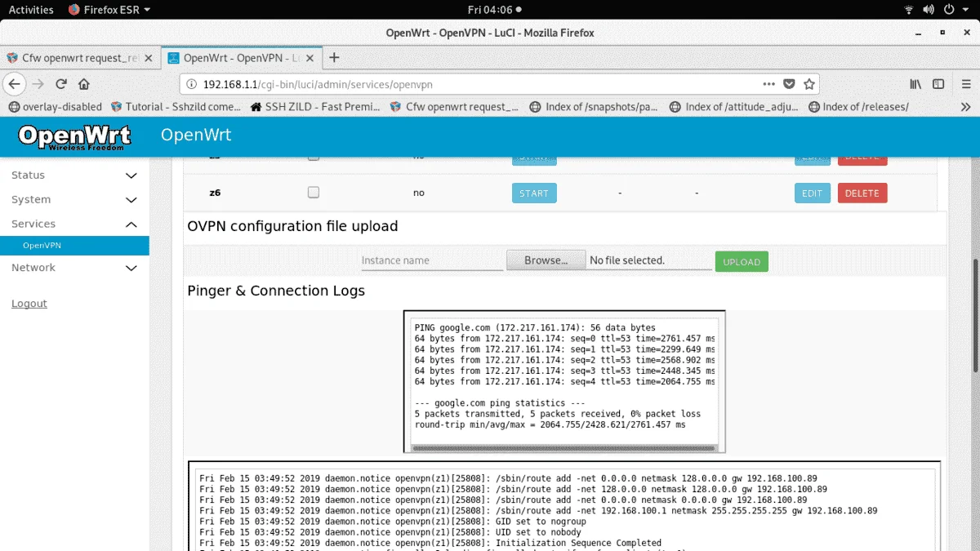Open a new tab with plus icon

click(x=334, y=58)
